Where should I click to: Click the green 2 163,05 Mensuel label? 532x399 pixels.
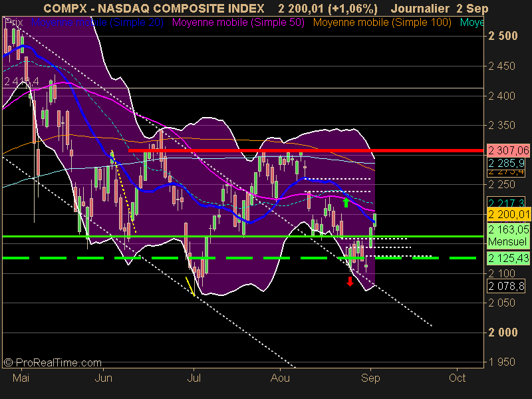click(508, 235)
